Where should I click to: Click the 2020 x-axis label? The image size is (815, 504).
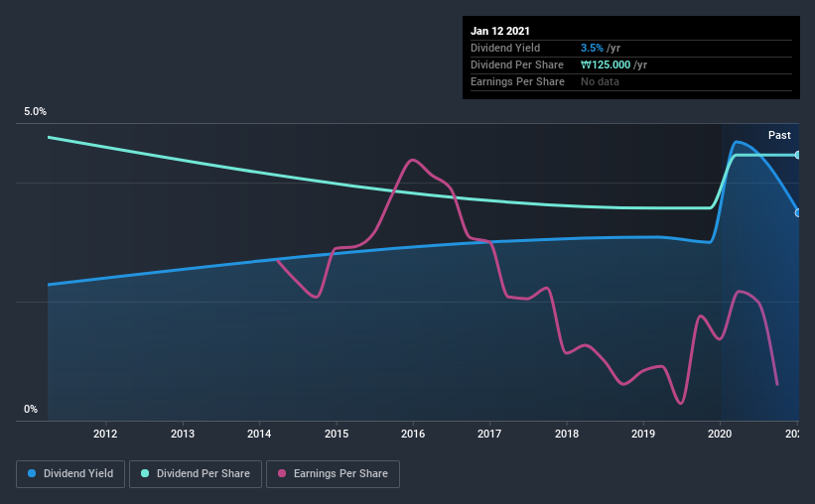tap(720, 434)
